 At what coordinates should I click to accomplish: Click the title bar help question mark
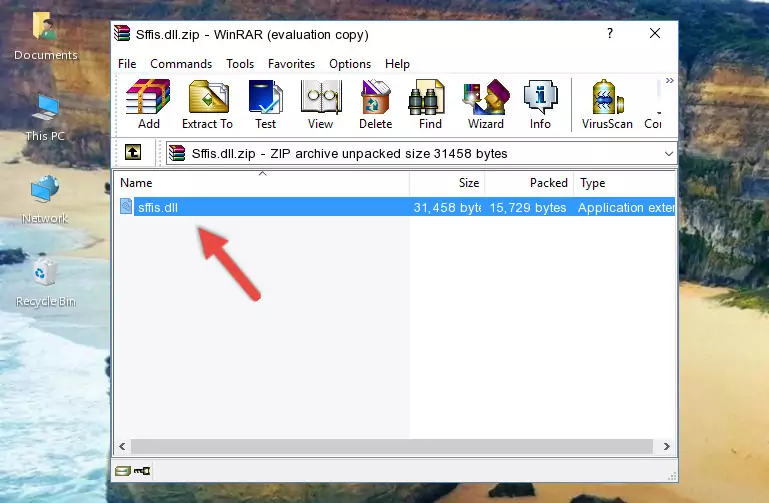(x=610, y=33)
